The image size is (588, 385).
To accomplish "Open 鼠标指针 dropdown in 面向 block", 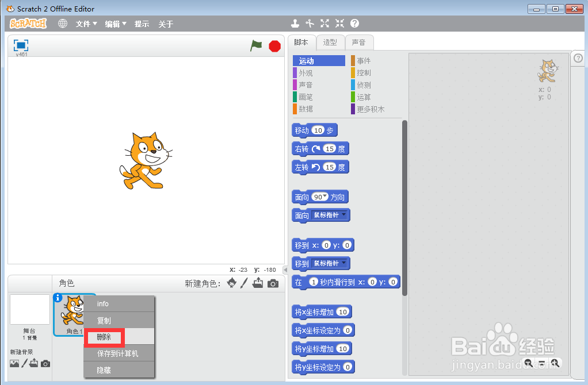I will pyautogui.click(x=330, y=215).
